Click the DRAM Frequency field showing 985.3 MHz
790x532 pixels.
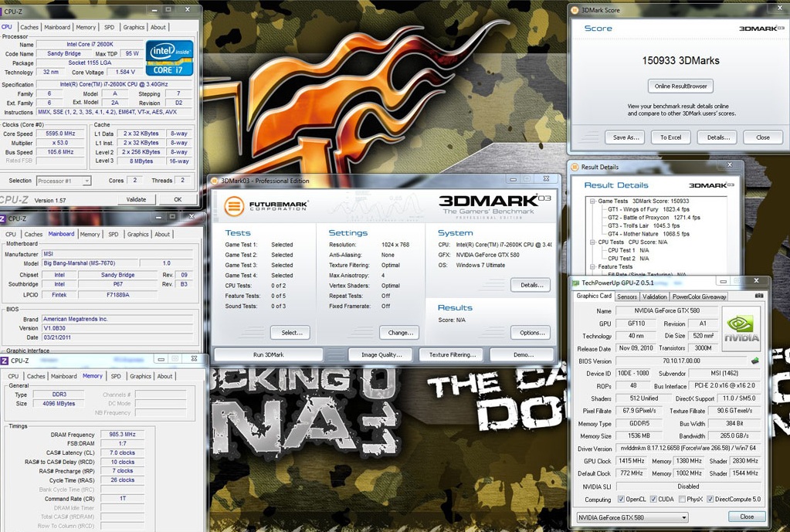click(123, 434)
